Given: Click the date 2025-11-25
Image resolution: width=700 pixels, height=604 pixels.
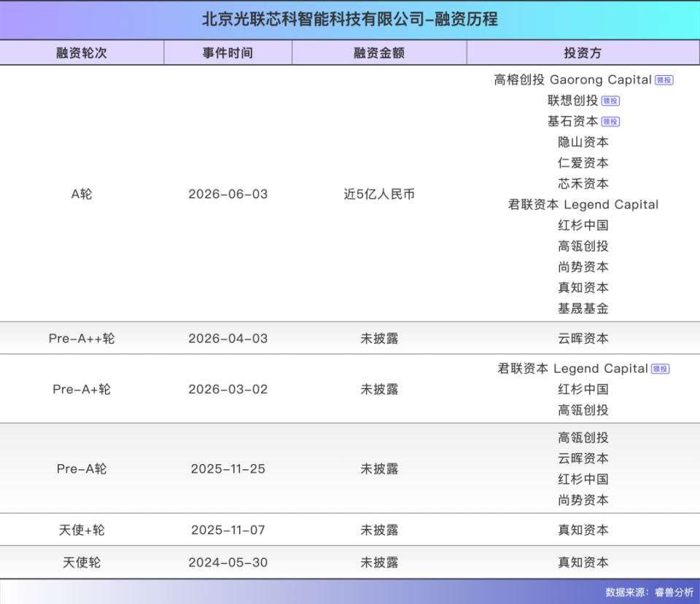Looking at the screenshot, I should tap(227, 468).
